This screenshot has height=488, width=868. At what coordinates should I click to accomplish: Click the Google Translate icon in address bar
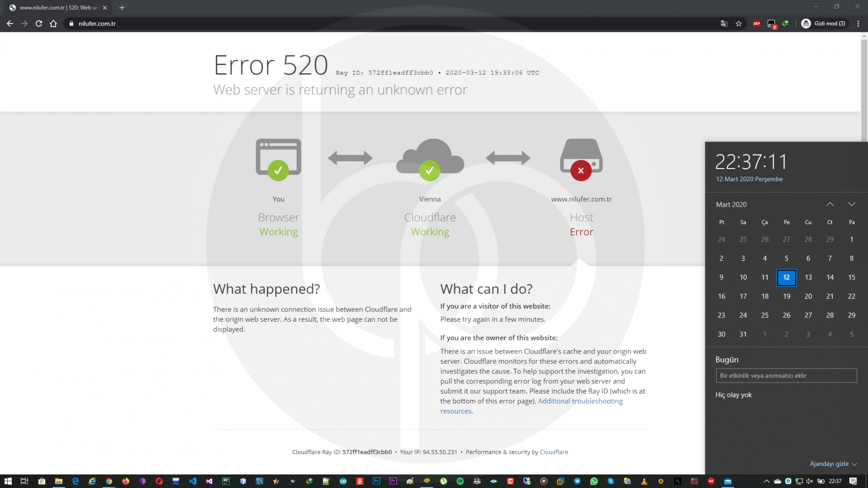coord(724,24)
